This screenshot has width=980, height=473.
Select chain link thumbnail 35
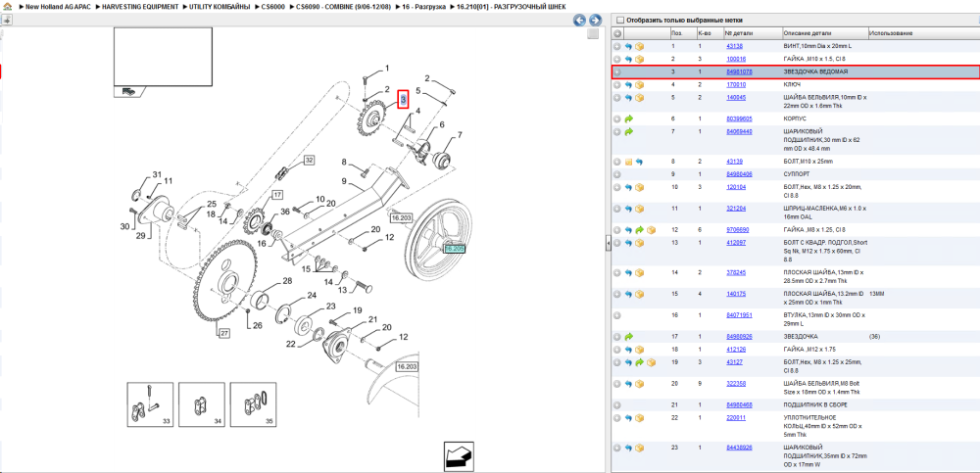[x=253, y=404]
